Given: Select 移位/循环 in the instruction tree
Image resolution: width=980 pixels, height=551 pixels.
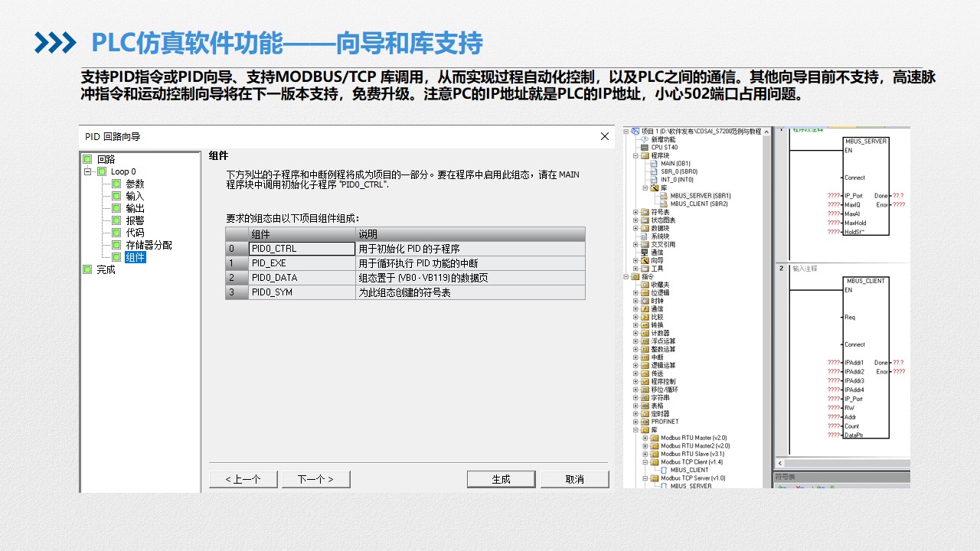Looking at the screenshot, I should (x=664, y=390).
